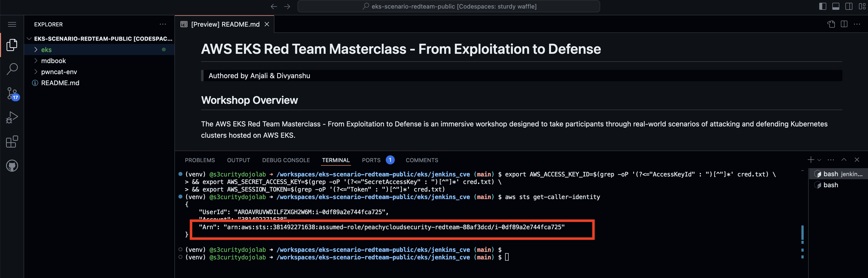Open the GitHub panel icon
The image size is (868, 278).
point(12,166)
